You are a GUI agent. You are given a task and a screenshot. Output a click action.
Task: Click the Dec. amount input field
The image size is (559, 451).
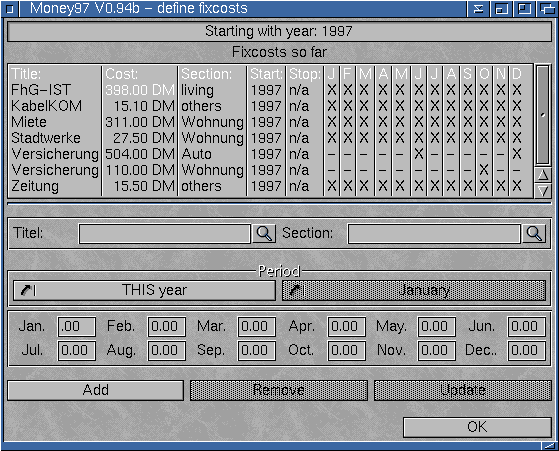pos(527,350)
